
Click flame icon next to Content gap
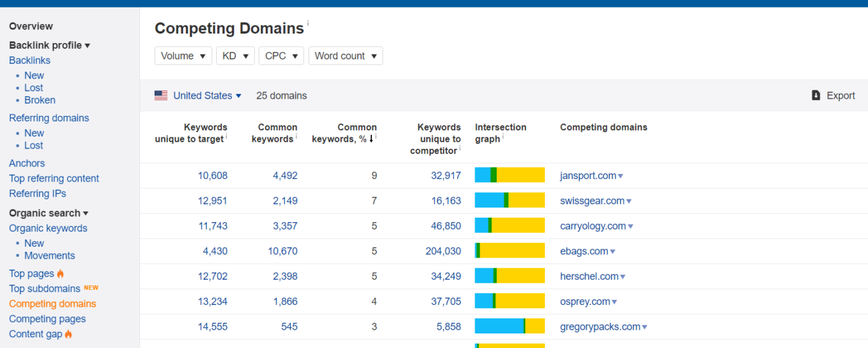[68, 334]
